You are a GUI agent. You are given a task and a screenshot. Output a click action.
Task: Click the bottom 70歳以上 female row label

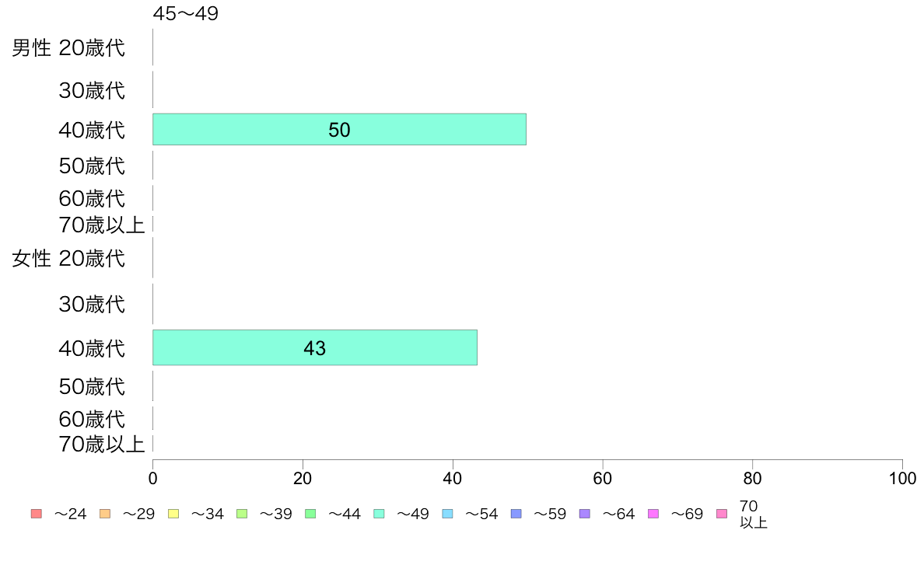[101, 444]
